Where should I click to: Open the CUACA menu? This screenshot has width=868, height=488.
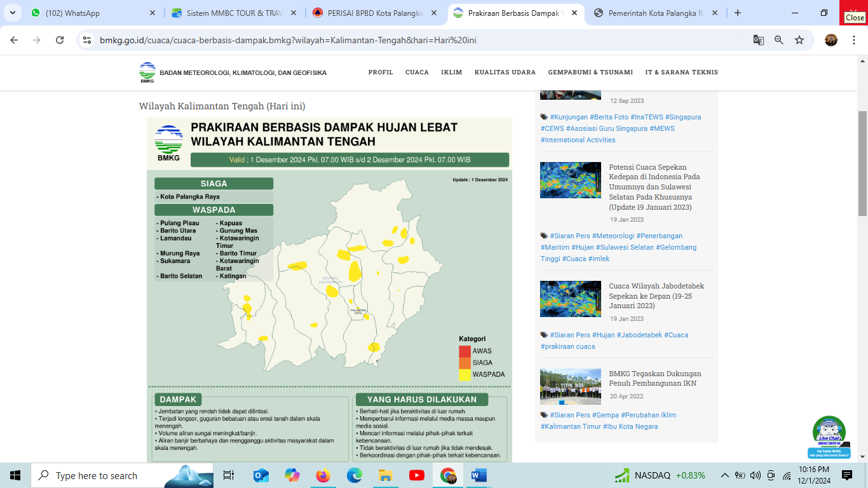[x=417, y=72]
